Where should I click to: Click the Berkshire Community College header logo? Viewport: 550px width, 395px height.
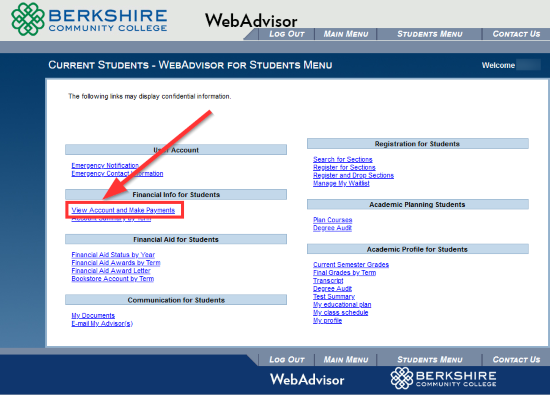tap(89, 19)
